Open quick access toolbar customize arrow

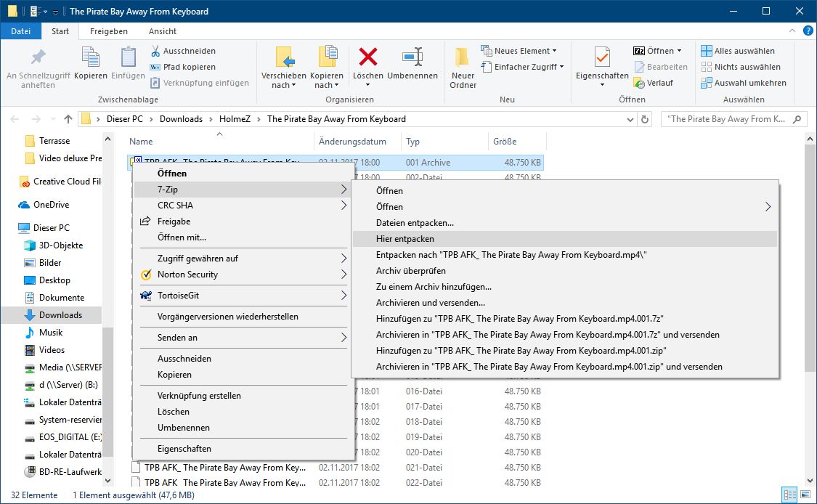[56, 12]
